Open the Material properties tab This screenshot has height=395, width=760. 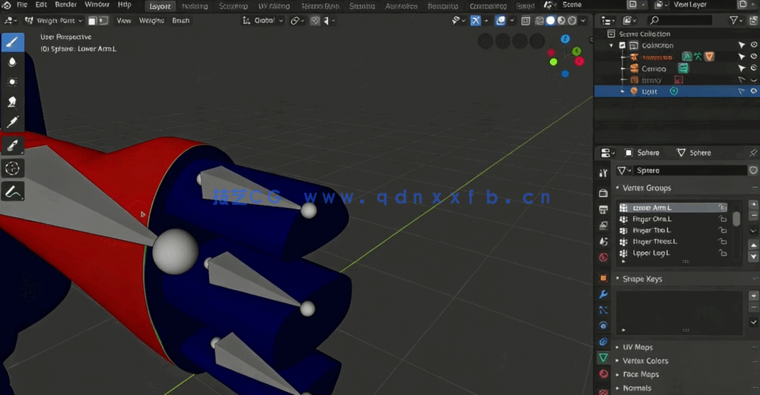click(x=603, y=374)
